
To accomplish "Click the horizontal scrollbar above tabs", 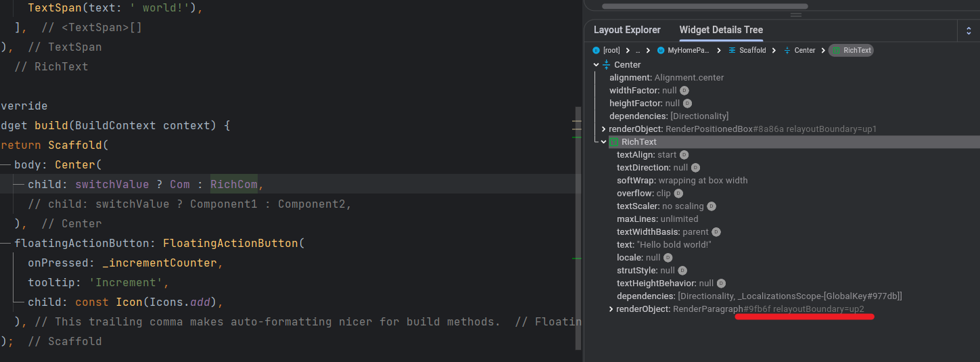I will pyautogui.click(x=703, y=6).
